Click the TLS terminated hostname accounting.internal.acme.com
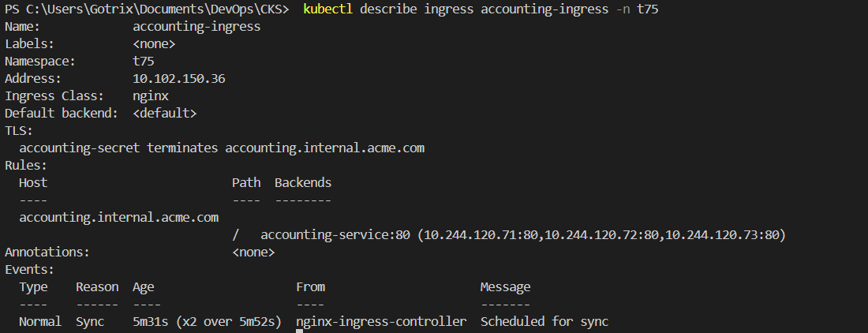868x333 pixels. point(325,148)
